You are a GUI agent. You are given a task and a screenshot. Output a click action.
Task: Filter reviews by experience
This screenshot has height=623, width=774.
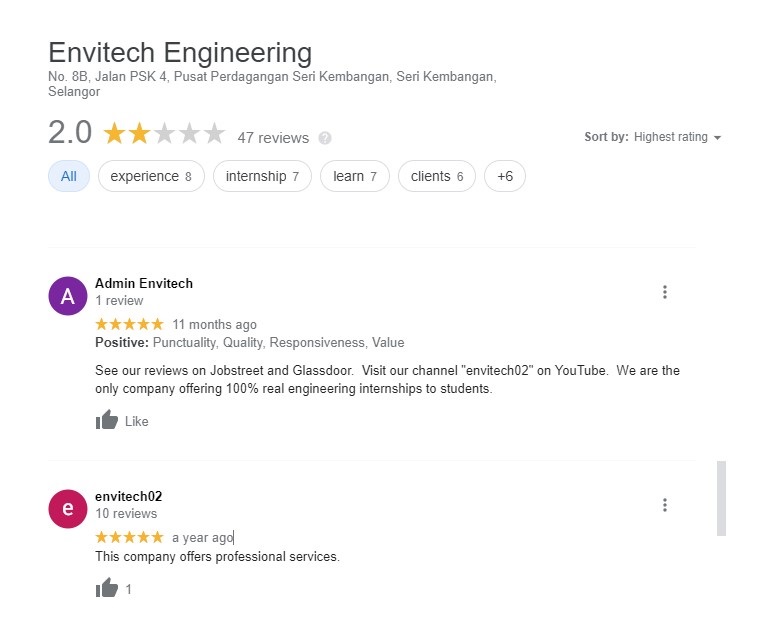(151, 177)
